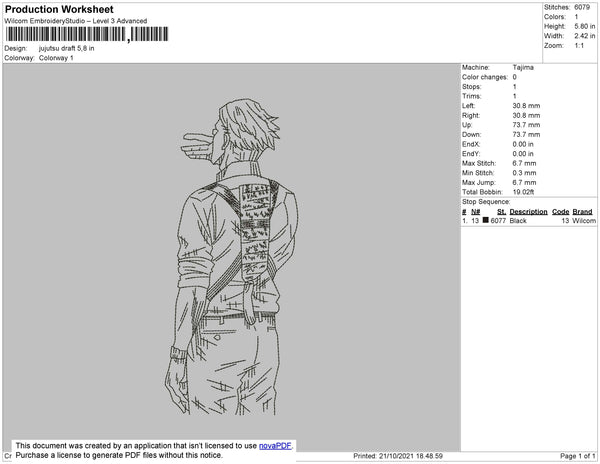Select the Code column header
This screenshot has width=600, height=464.
(x=560, y=212)
